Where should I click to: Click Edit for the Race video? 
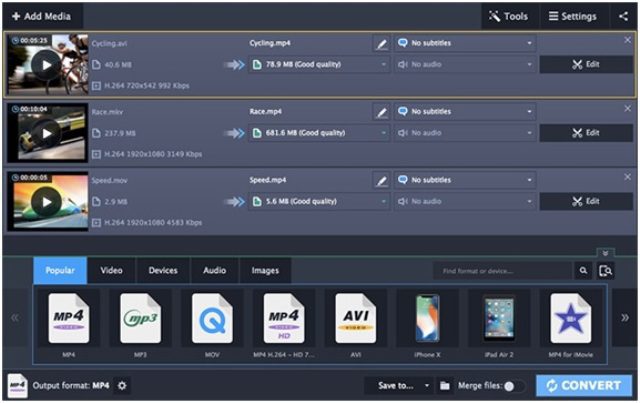click(x=586, y=133)
